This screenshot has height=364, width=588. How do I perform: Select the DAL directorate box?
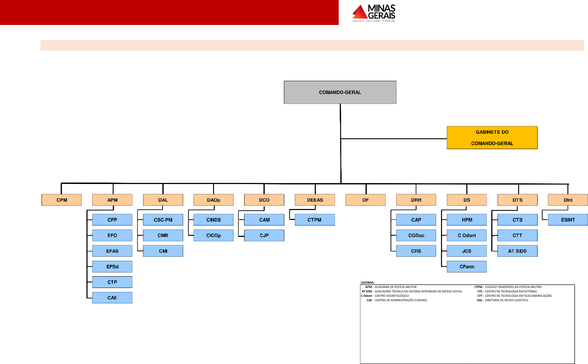163,200
